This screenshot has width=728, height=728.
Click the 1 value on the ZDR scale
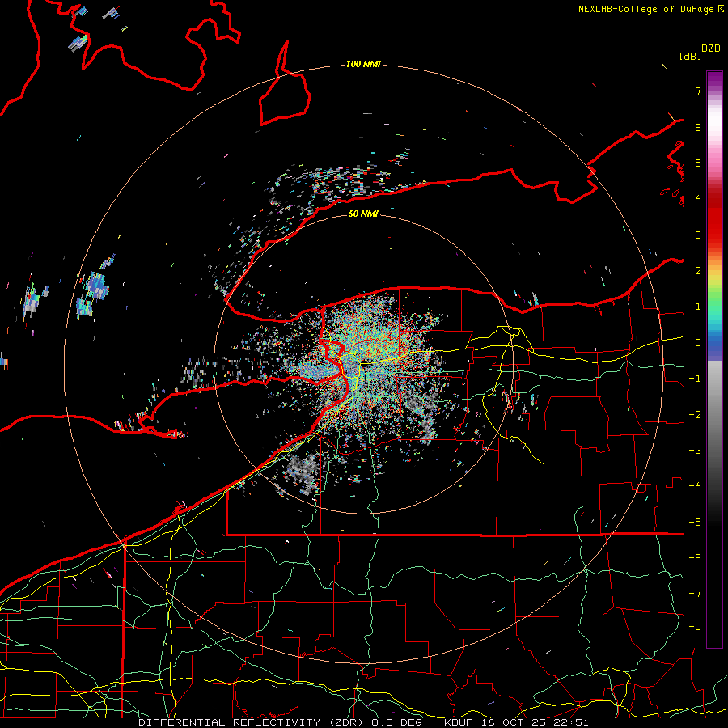[x=698, y=307]
